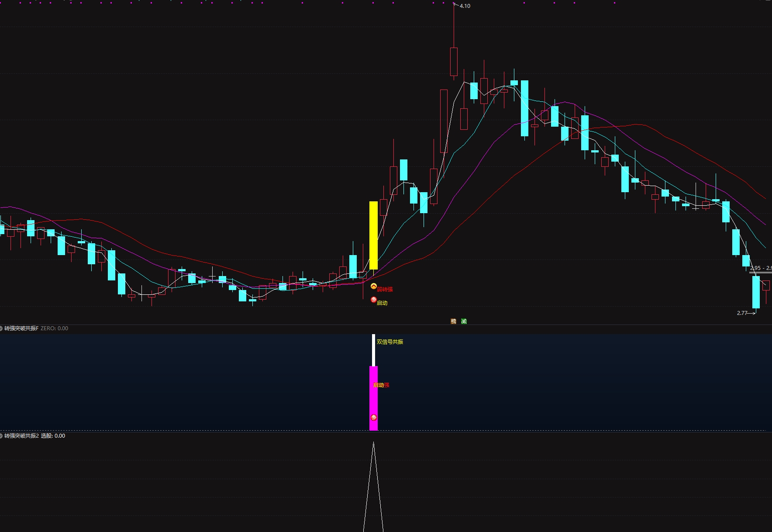The width and height of the screenshot is (772, 532).
Task: Open the 转强突破共振2 indicator name
Action: tap(21, 436)
